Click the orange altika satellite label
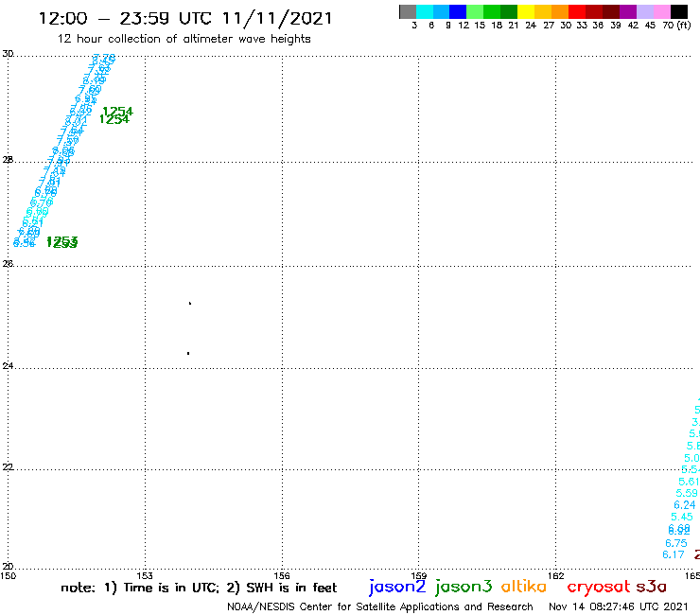Viewport: 700px width, 615px height. click(x=523, y=587)
